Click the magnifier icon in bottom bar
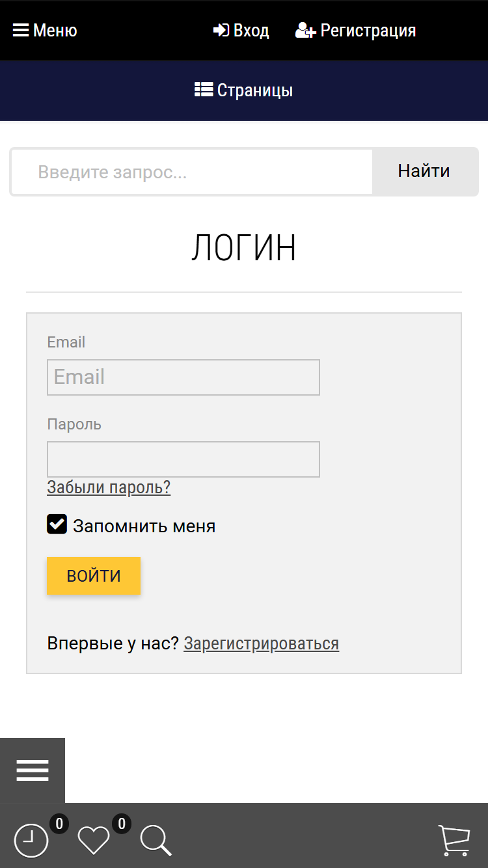The height and width of the screenshot is (868, 488). pos(156,841)
